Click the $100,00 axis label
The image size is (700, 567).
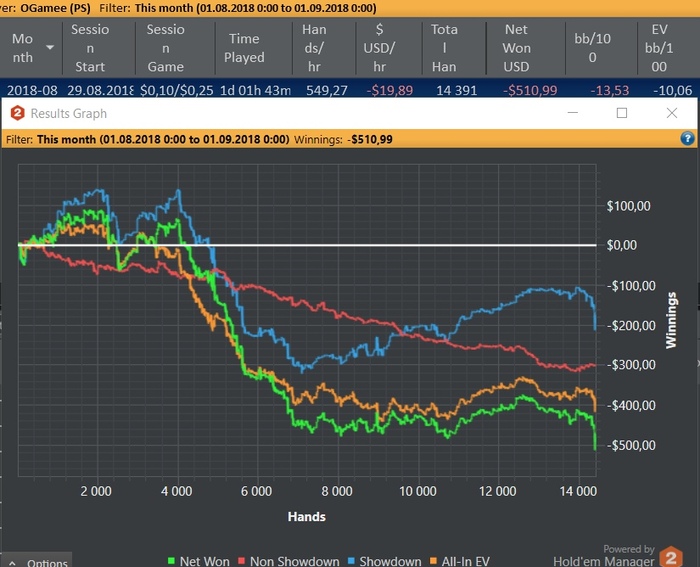coord(628,206)
